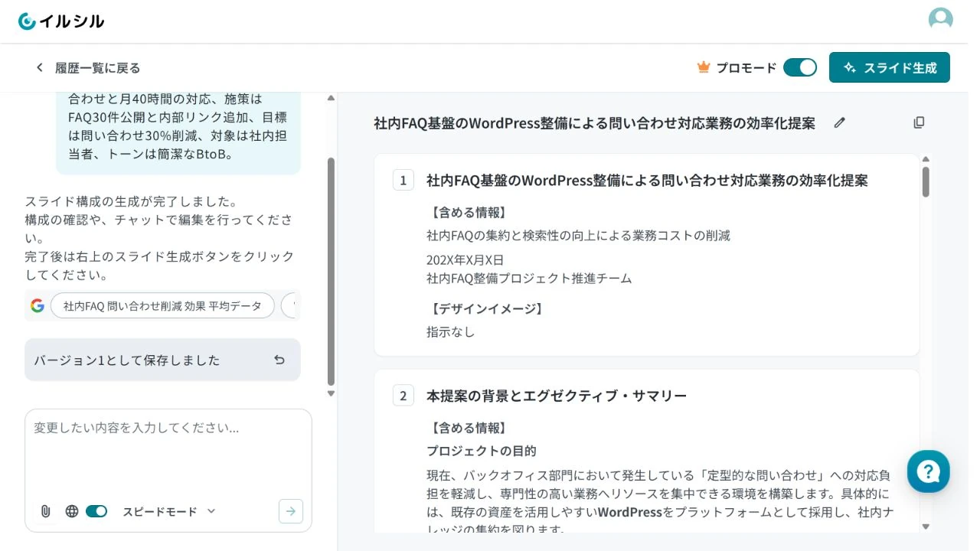Click the 指示なし text in slide 1
Image resolution: width=980 pixels, height=551 pixels.
450,332
